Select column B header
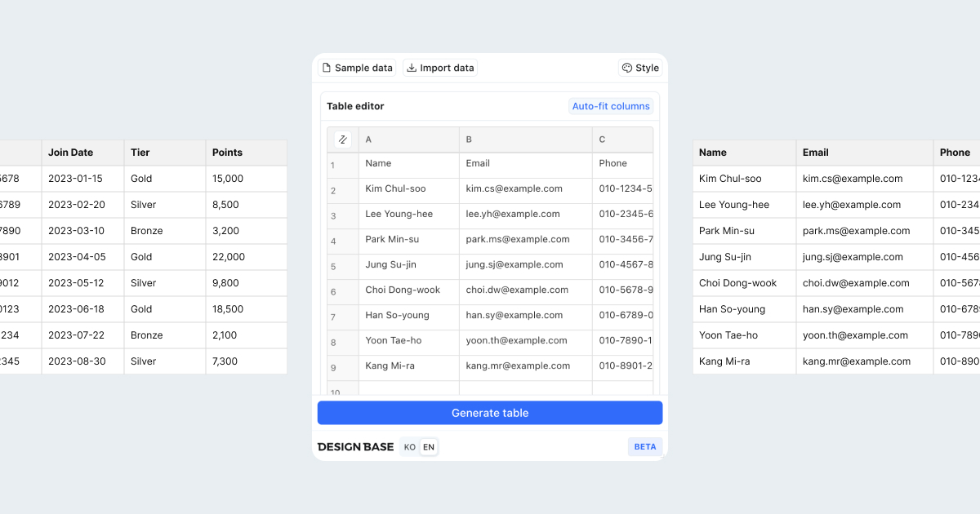Screen dimensions: 980x514 tap(525, 140)
